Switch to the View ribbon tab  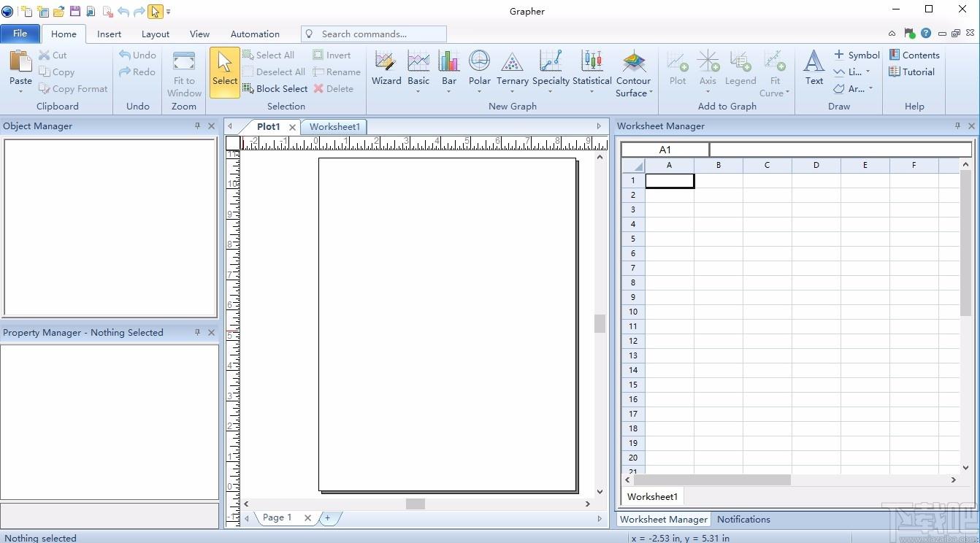199,34
